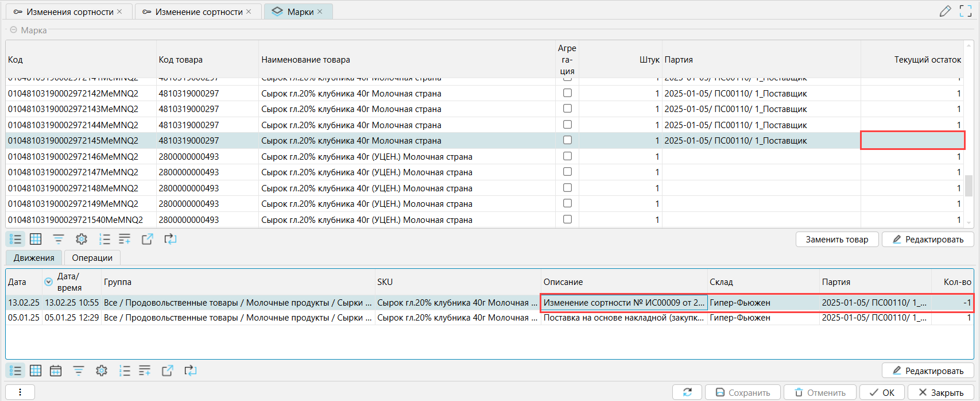
Task: Open the three-dot more options menu
Action: pos(20,392)
